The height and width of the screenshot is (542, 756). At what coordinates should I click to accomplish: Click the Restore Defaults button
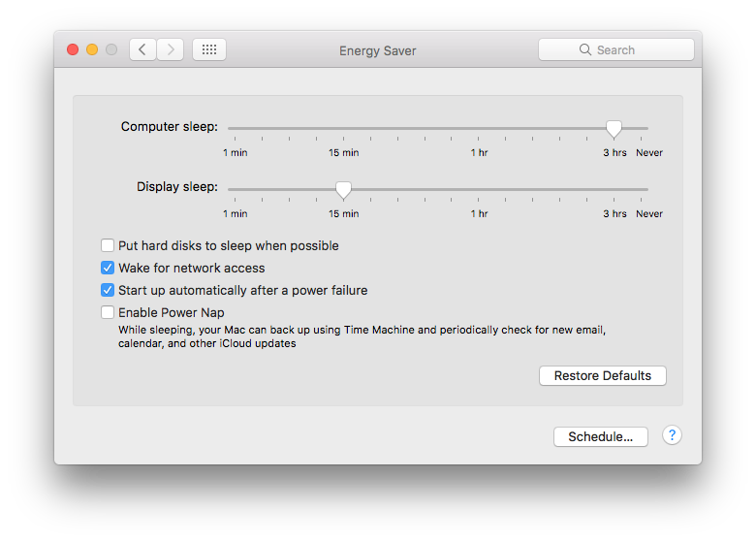click(602, 375)
